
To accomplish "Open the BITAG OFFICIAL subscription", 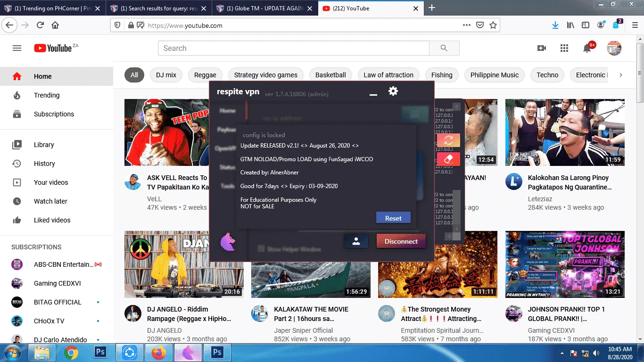I will coord(57,302).
